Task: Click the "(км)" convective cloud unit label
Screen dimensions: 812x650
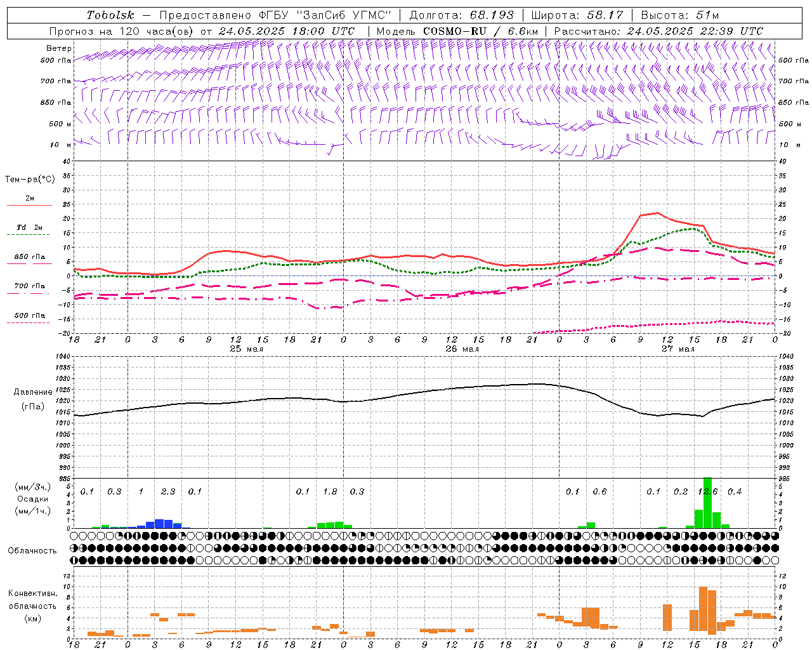Action: coord(32,618)
